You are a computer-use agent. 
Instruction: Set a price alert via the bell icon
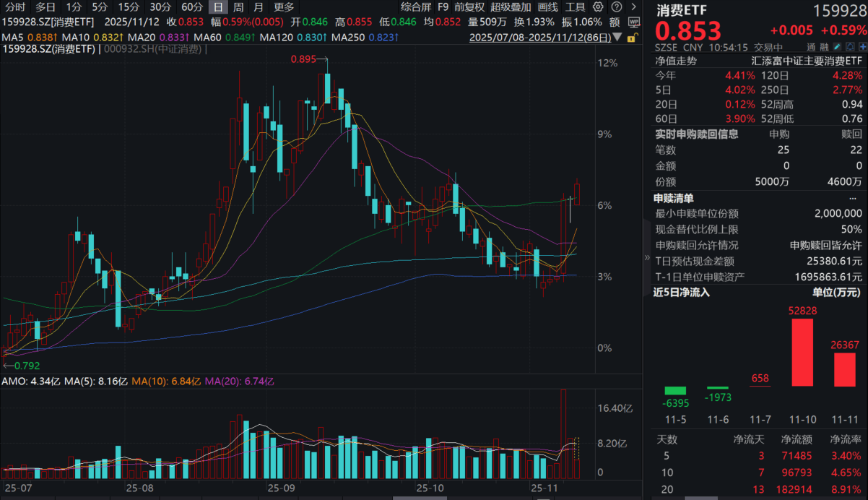tap(850, 46)
